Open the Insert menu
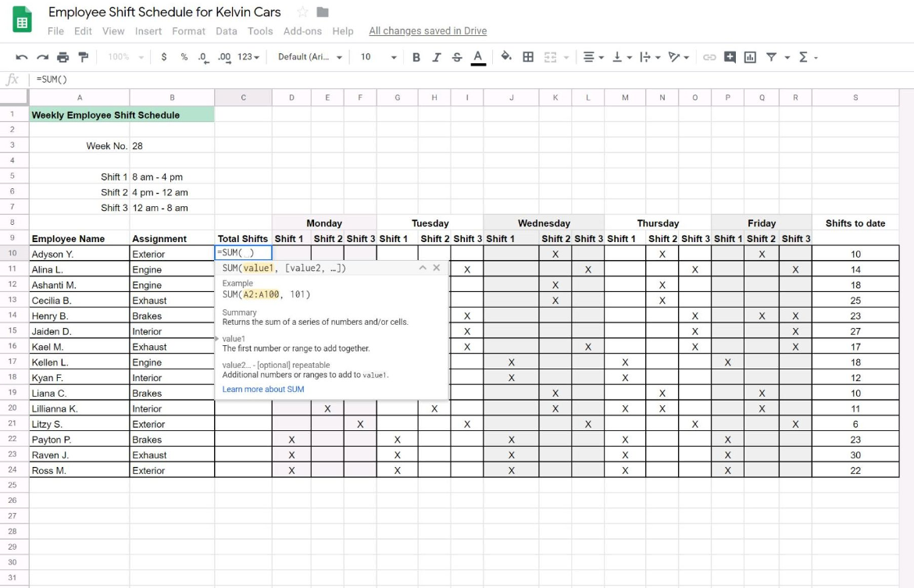 click(148, 31)
